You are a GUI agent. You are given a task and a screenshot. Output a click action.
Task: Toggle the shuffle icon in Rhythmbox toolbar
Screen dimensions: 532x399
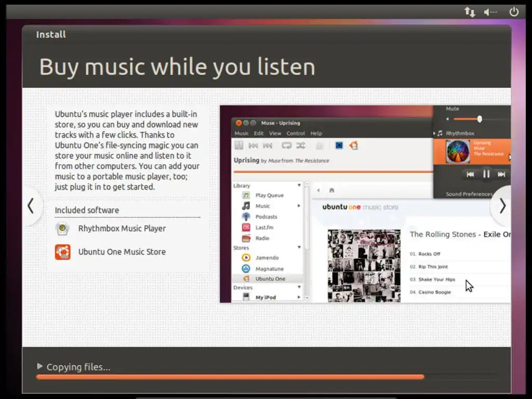(301, 146)
